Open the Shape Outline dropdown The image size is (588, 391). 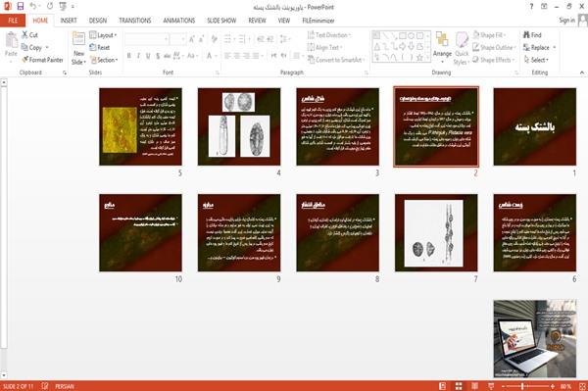click(x=494, y=47)
